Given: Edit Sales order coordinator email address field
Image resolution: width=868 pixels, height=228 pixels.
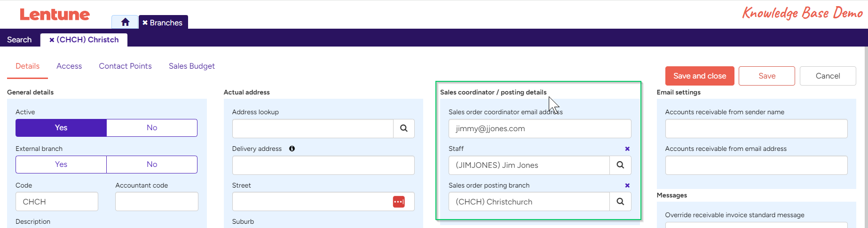Looking at the screenshot, I should pos(540,128).
